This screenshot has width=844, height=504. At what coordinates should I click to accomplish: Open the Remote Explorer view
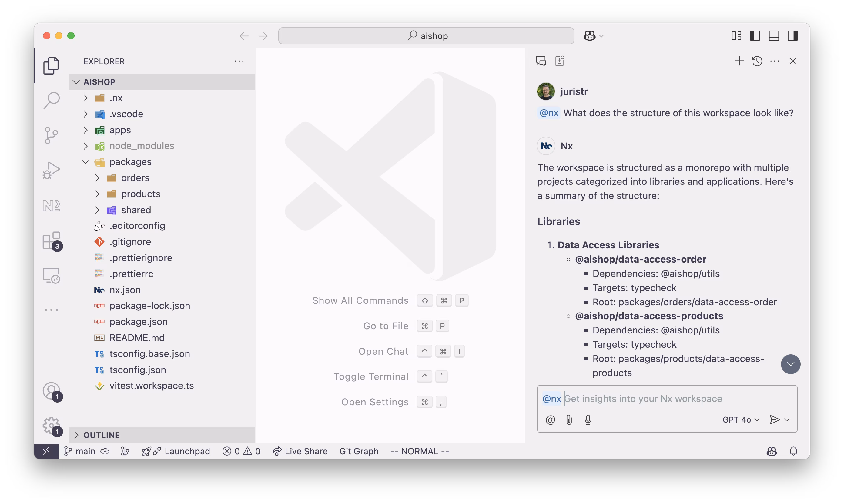[x=51, y=275]
